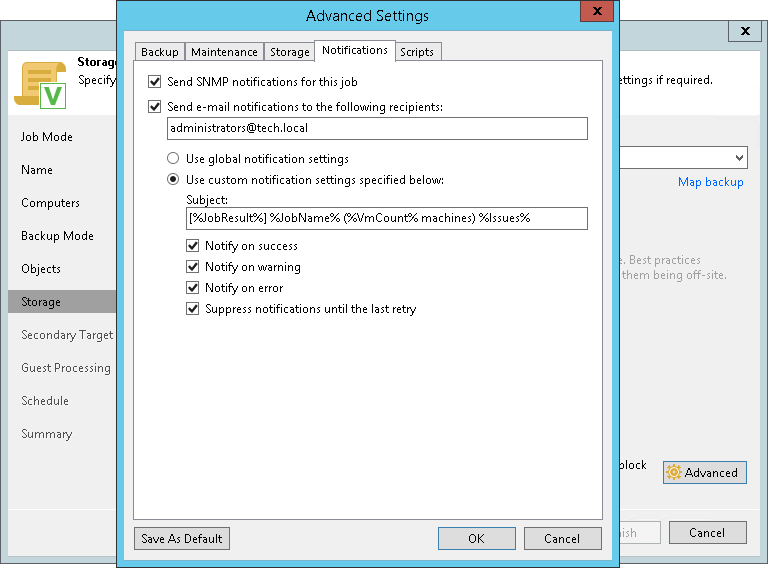Viewport: 768px width, 568px height.
Task: Toggle Notify on success checkbox
Action: click(x=192, y=246)
